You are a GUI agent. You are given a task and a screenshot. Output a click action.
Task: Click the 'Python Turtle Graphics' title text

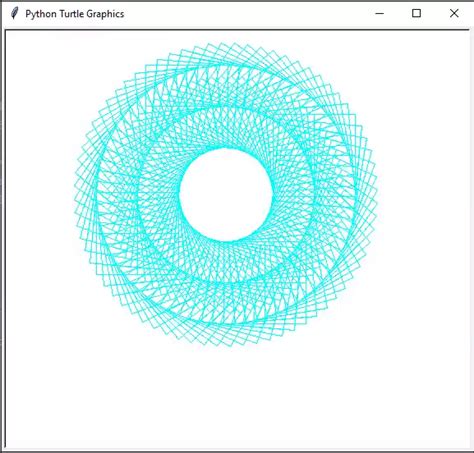click(x=75, y=14)
